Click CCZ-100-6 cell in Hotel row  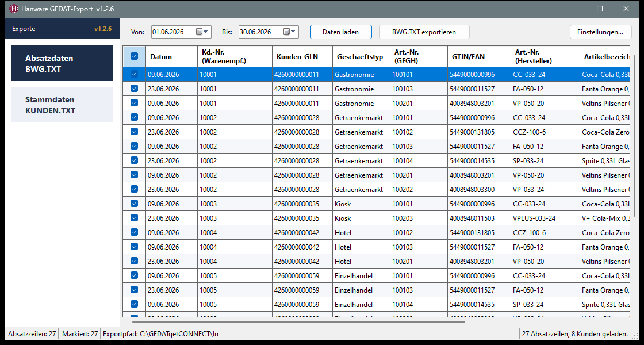545,232
